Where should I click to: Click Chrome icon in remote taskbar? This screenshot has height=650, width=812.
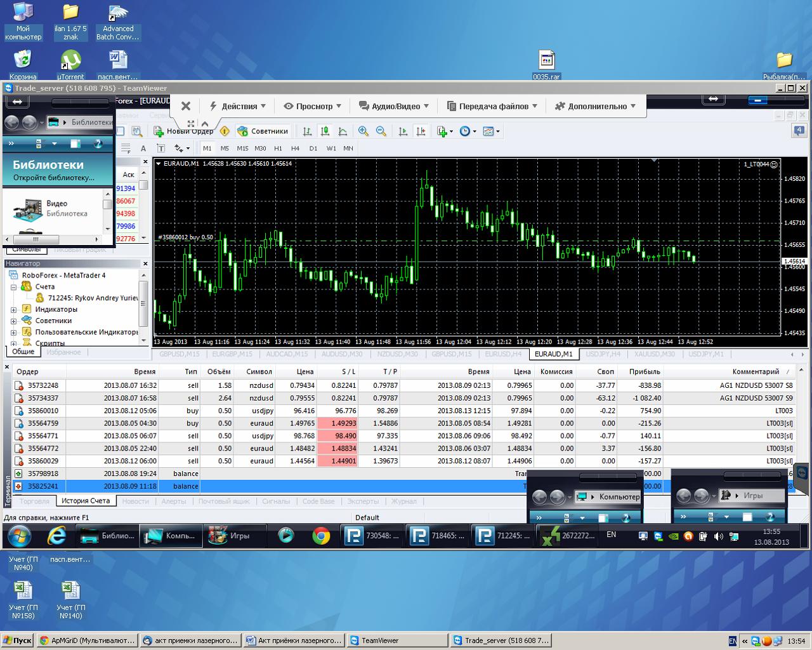pos(321,536)
